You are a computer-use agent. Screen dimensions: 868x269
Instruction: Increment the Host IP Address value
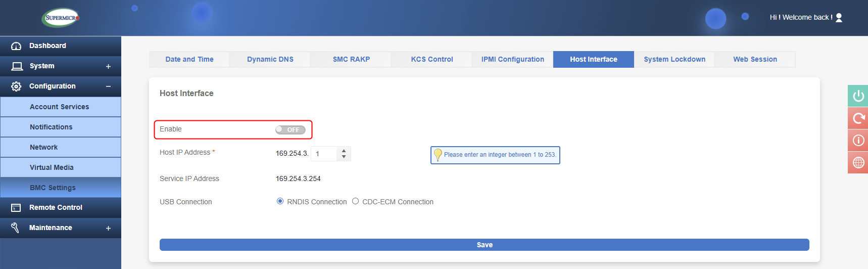344,151
